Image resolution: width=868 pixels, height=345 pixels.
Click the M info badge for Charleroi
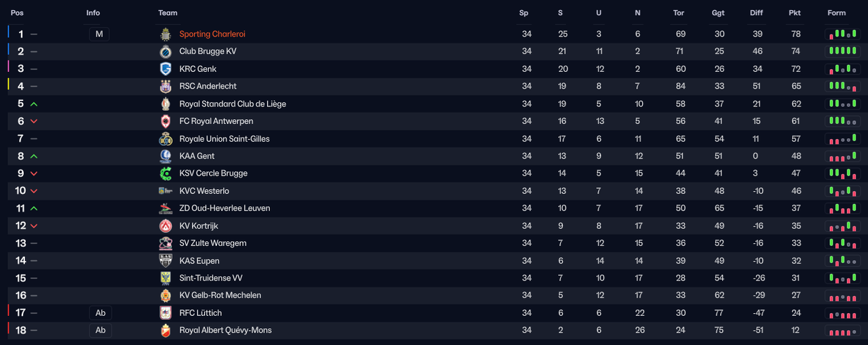tap(99, 34)
